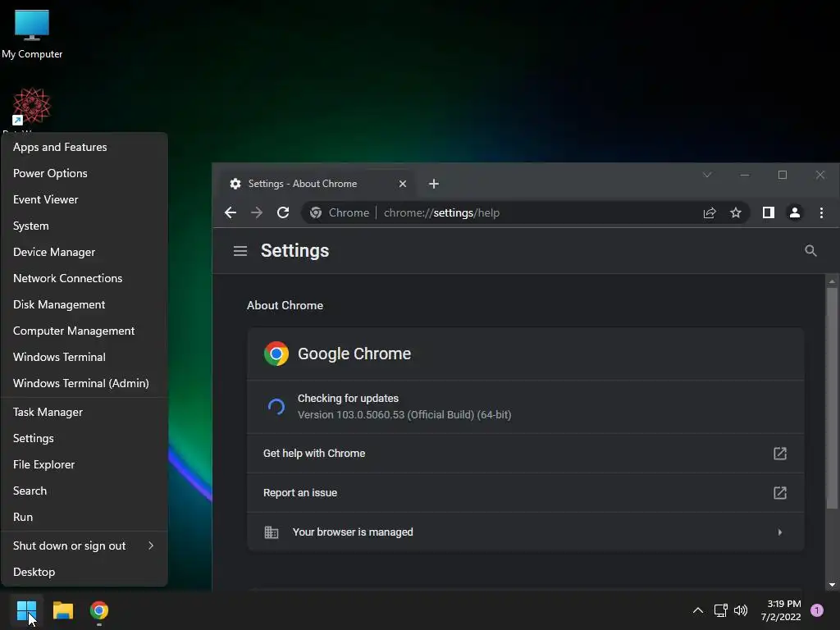Click Your browser is managed
Screen dimensions: 840x630
click(x=526, y=532)
